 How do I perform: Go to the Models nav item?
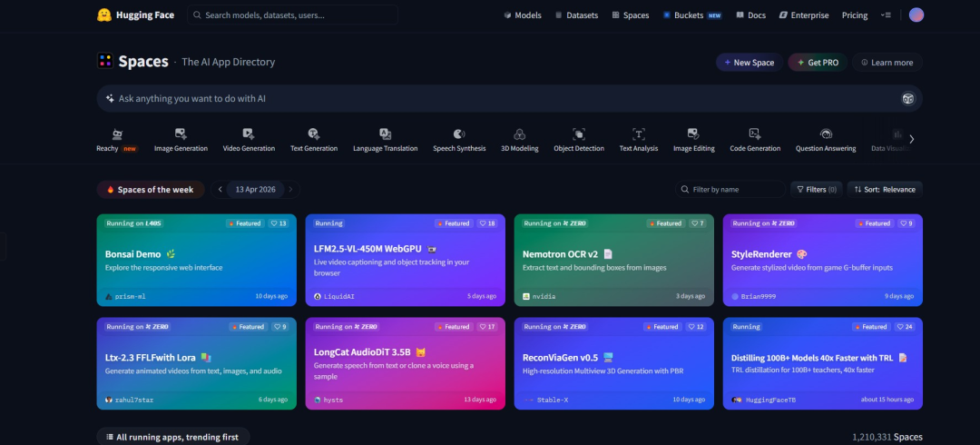pos(523,15)
